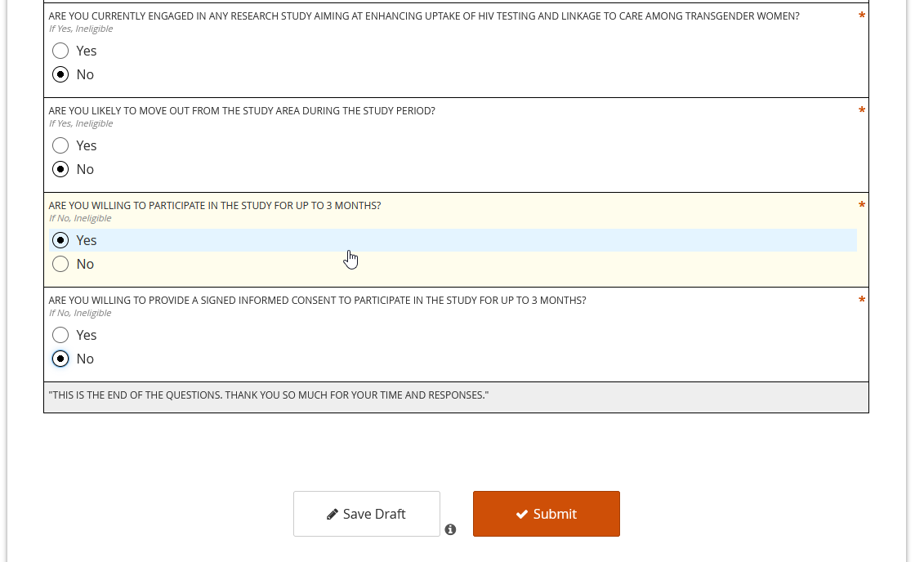
Task: Submit the form with the orange button
Action: 546,514
